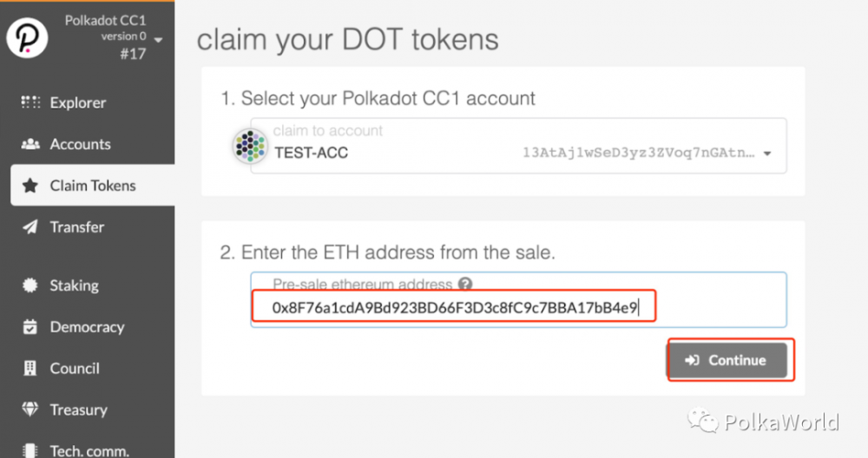
Task: Click the Explorer grid icon
Action: pos(30,102)
